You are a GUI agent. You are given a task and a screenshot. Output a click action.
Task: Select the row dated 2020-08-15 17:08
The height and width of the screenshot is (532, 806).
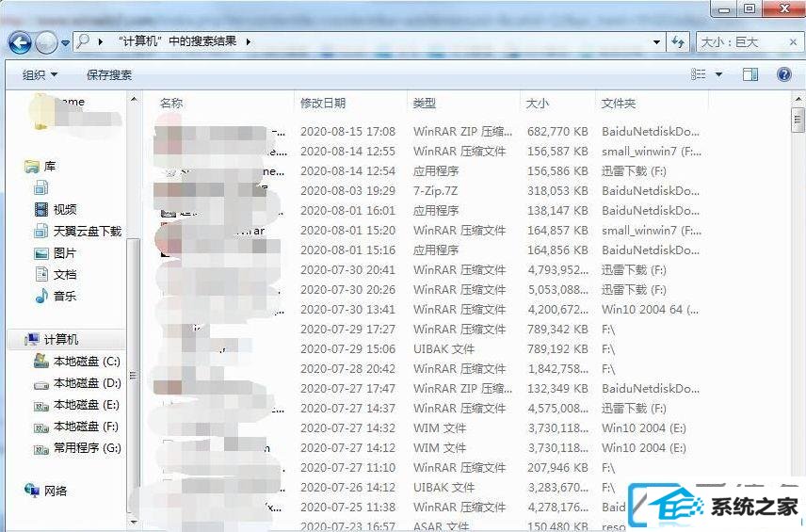click(429, 132)
